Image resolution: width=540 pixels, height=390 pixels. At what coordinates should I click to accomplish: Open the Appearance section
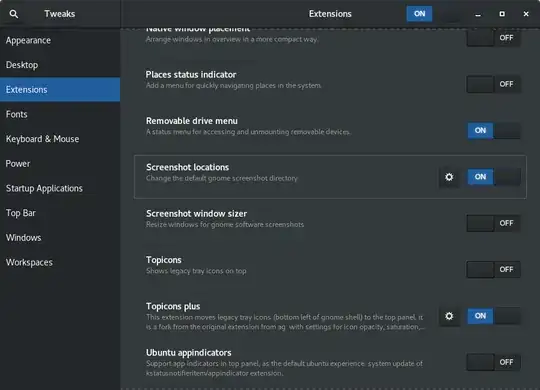tap(60, 40)
